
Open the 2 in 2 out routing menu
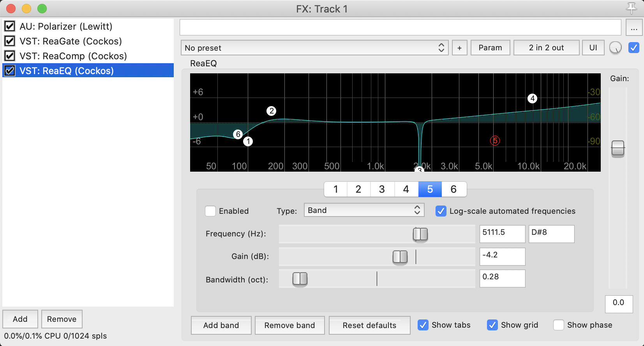click(x=546, y=48)
